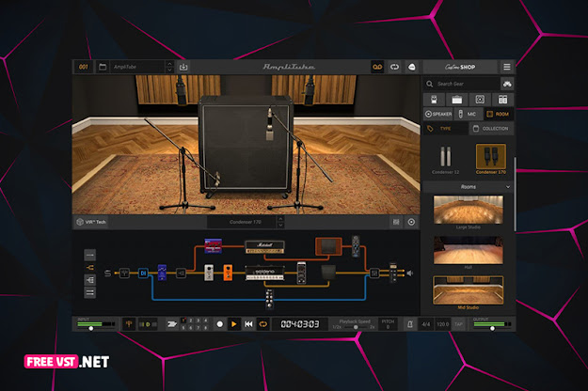Adjust the OUTPUT level slider knob
The height and width of the screenshot is (391, 588).
point(492,328)
